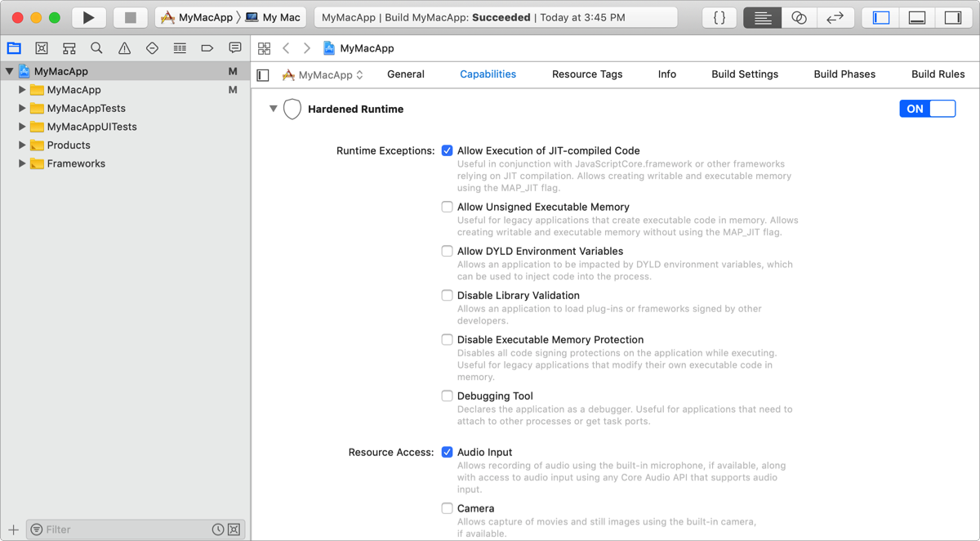Open the Issue navigator warning icon
This screenshot has height=541, width=980.
coord(124,48)
